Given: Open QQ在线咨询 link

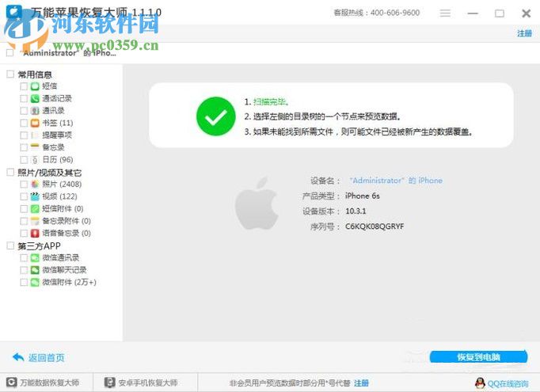Looking at the screenshot, I should (x=508, y=383).
